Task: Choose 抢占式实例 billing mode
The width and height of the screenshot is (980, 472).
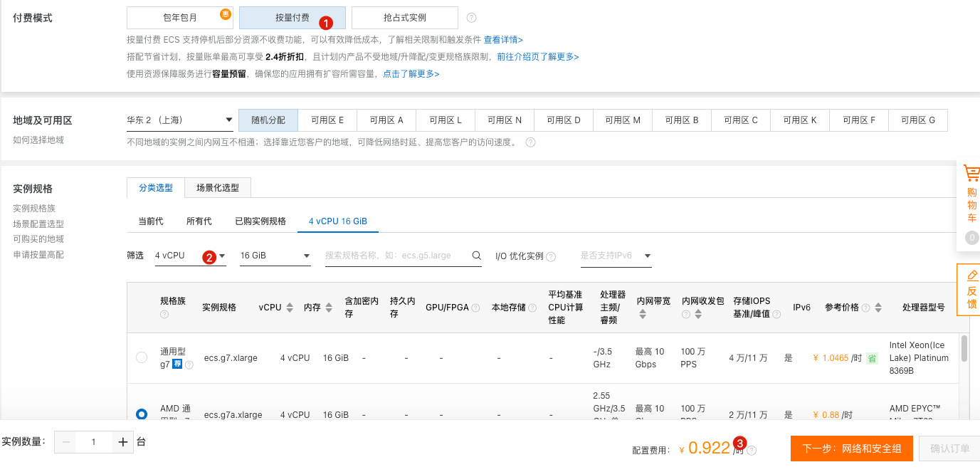Action: click(405, 18)
